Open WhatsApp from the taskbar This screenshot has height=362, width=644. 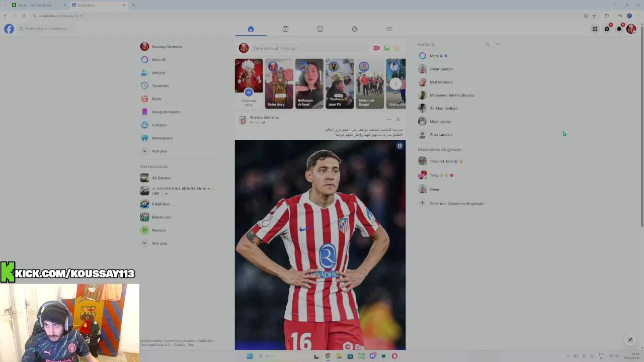(x=361, y=356)
